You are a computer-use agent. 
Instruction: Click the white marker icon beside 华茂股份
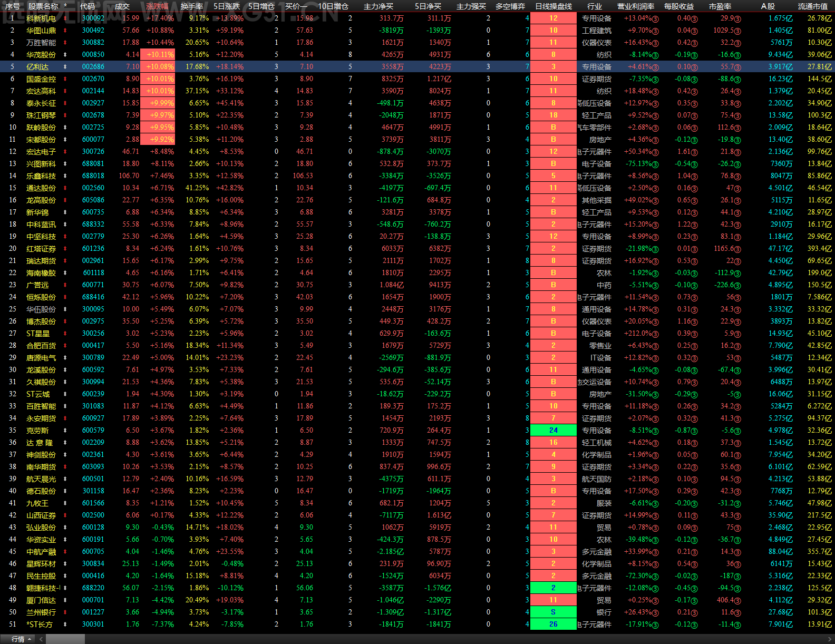click(65, 55)
